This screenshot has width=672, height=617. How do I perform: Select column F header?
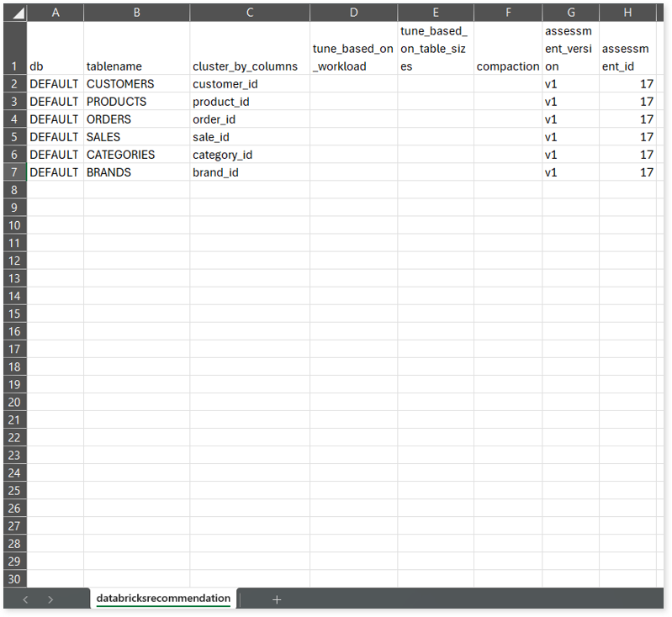(508, 13)
